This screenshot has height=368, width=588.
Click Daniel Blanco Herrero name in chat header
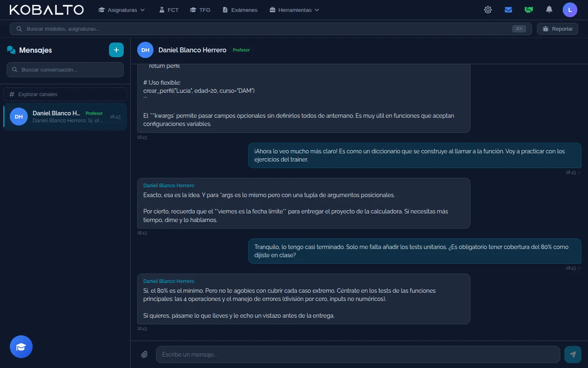pos(192,50)
